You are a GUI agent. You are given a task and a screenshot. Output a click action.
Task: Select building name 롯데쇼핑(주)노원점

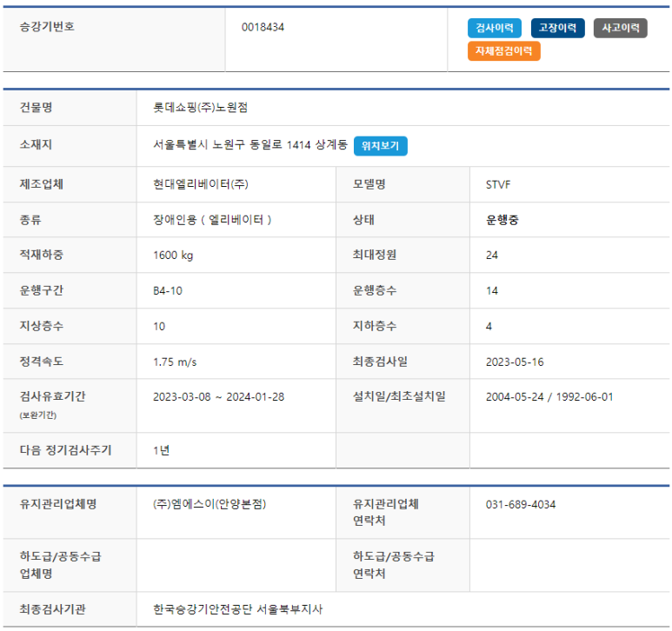coord(201,107)
